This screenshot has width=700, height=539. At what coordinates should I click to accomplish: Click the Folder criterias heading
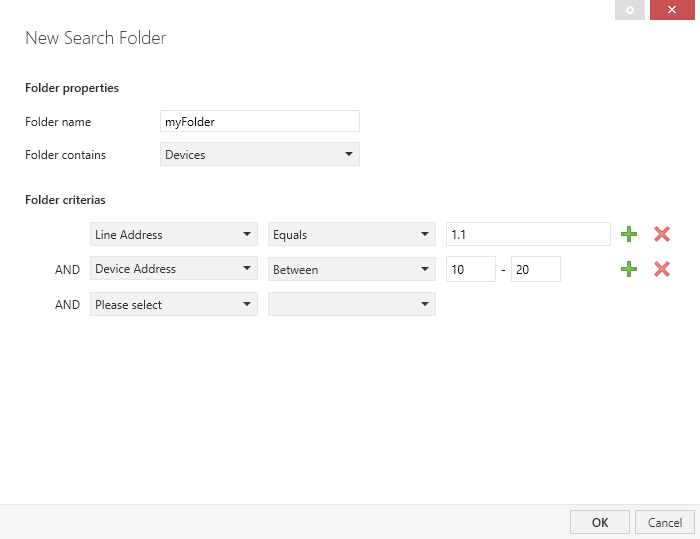(x=65, y=200)
